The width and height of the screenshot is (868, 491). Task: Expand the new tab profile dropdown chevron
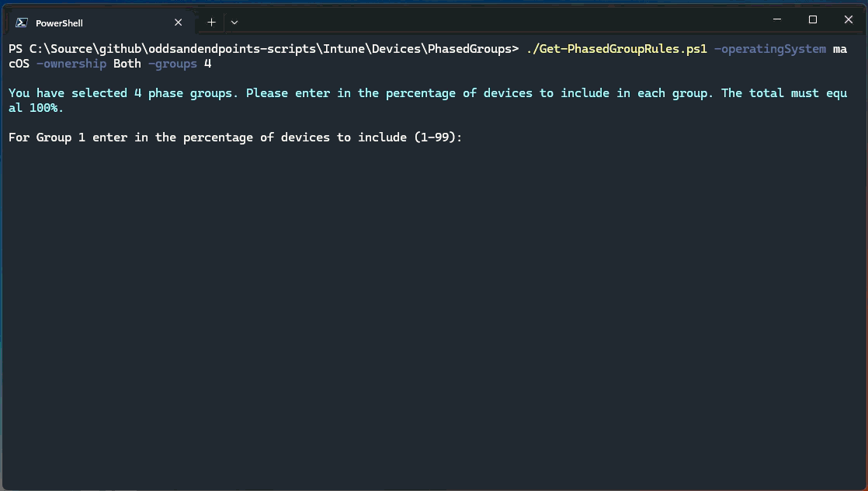[234, 23]
